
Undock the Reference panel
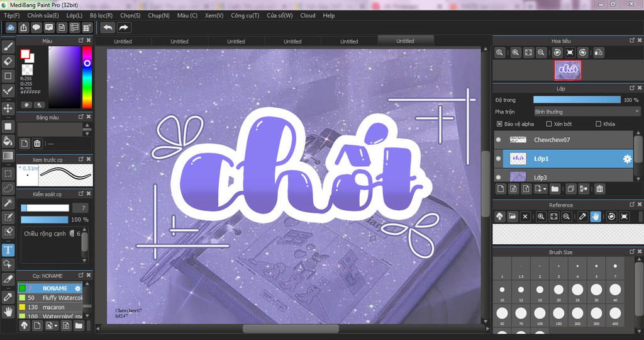(x=632, y=205)
